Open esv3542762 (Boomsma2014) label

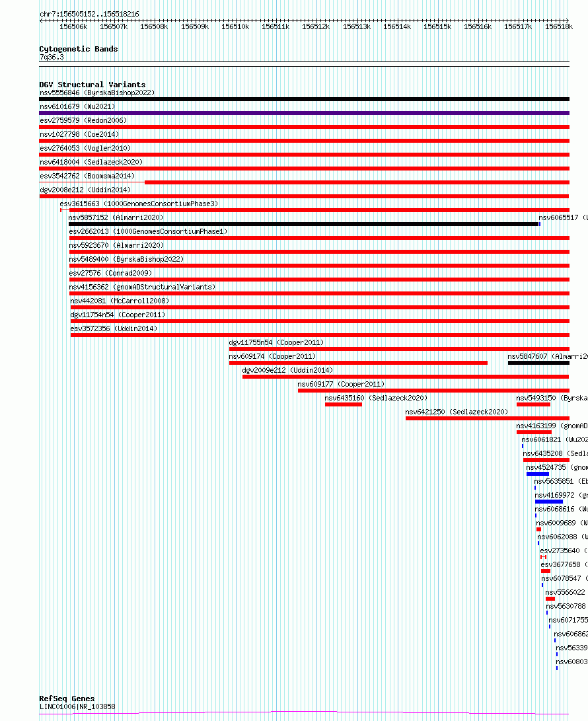point(87,176)
